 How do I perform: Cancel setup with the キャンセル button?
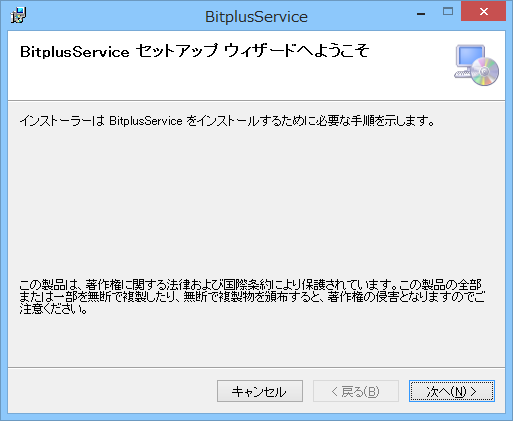260,391
